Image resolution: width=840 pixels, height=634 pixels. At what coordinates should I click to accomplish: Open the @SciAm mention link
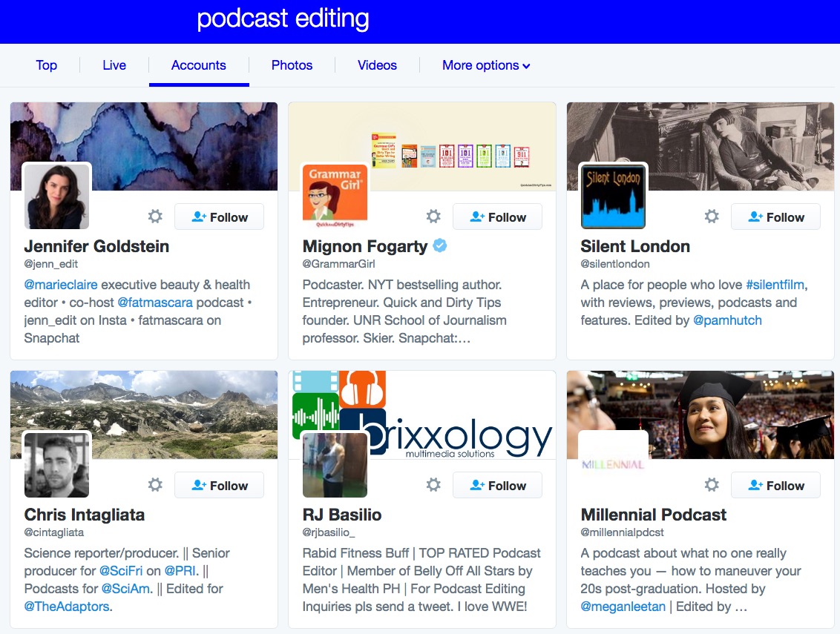[126, 589]
